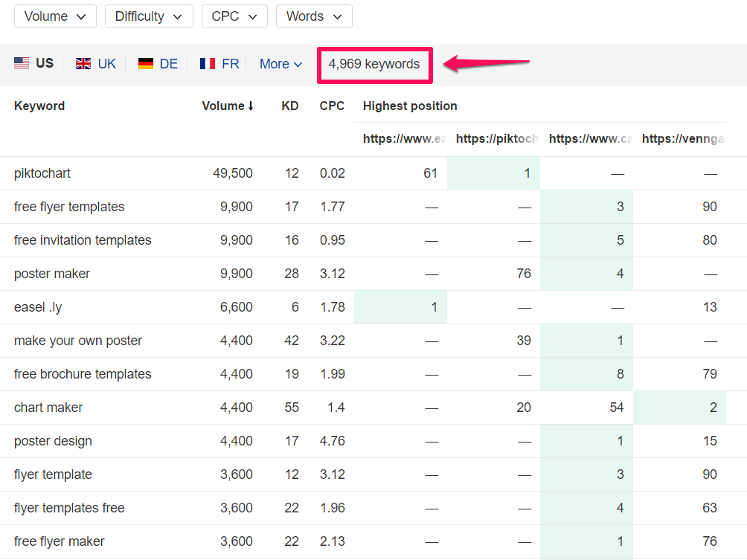747x560 pixels.
Task: Click the French flag icon
Action: click(208, 63)
